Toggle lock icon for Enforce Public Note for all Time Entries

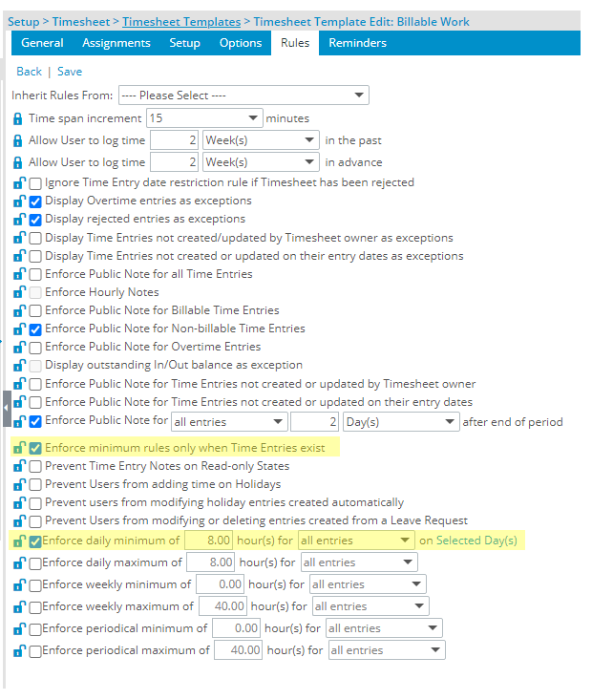click(19, 274)
